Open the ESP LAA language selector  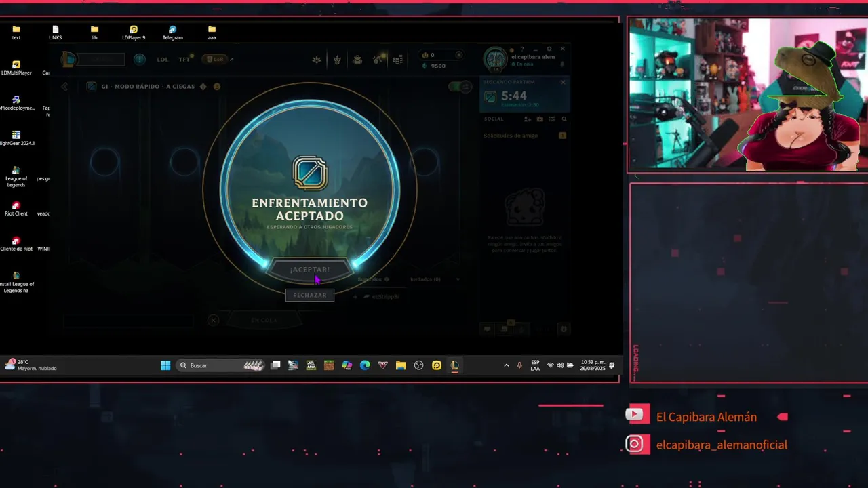coord(535,365)
